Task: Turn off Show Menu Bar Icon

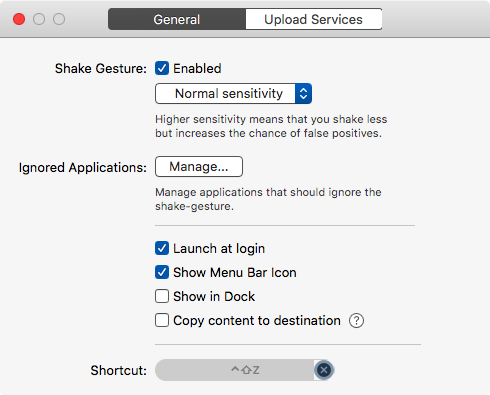Action: [x=162, y=272]
